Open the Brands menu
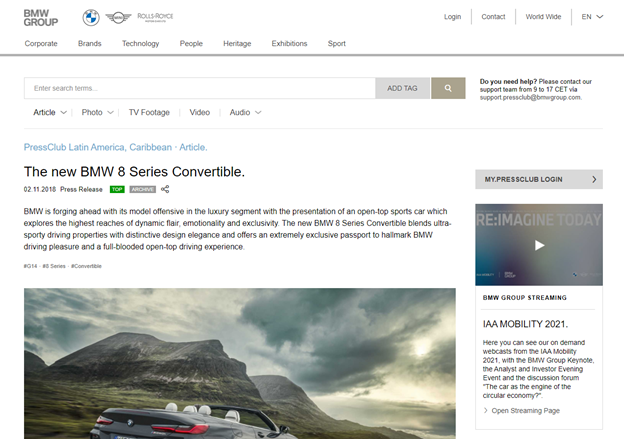 tap(90, 43)
